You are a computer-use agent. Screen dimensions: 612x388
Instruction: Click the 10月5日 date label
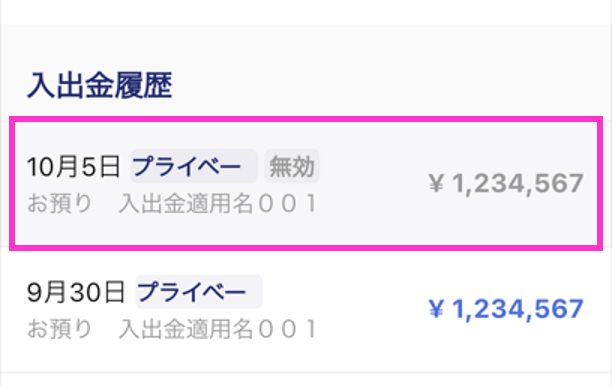(x=73, y=167)
